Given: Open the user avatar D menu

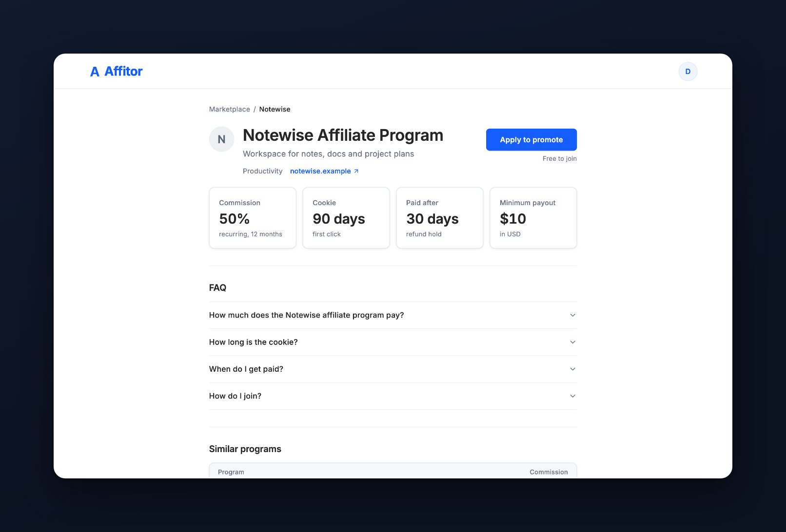Looking at the screenshot, I should point(688,72).
